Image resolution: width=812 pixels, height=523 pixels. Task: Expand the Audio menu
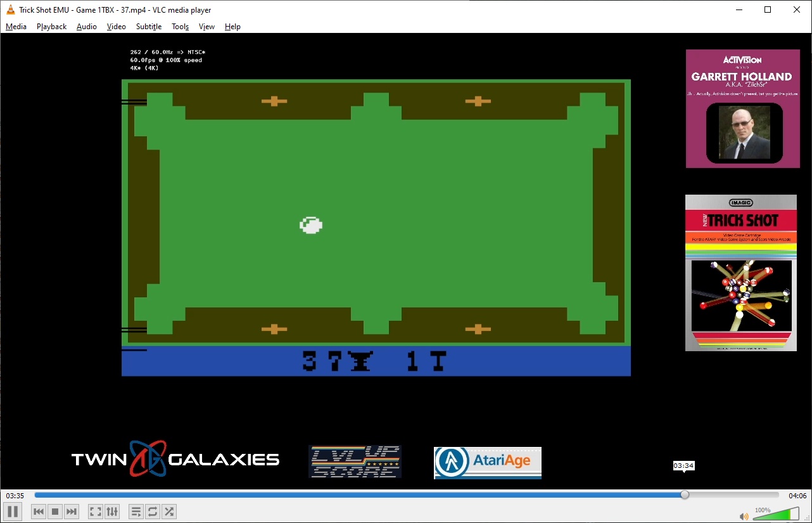(86, 27)
